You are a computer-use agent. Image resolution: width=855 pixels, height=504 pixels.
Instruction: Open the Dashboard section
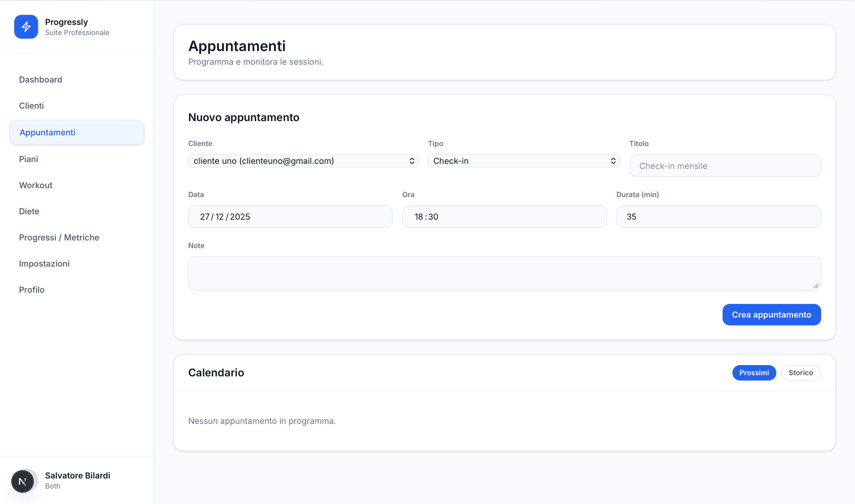coord(40,80)
